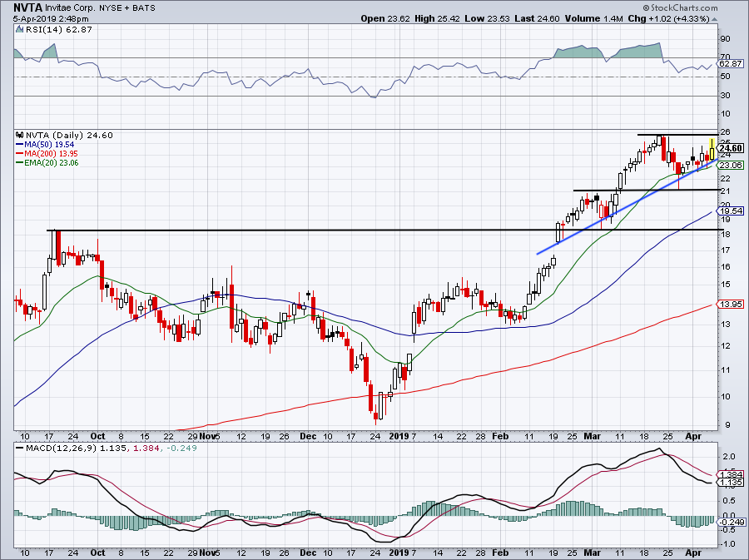Click the black line marker before MACD(12,26,9)
Image resolution: width=749 pixels, height=560 pixels.
(x=20, y=448)
